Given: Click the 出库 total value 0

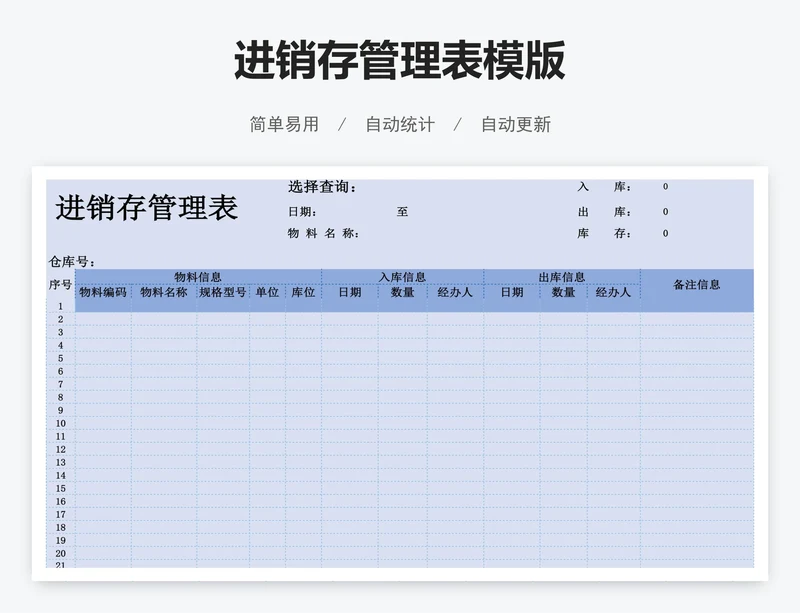Looking at the screenshot, I should (665, 212).
